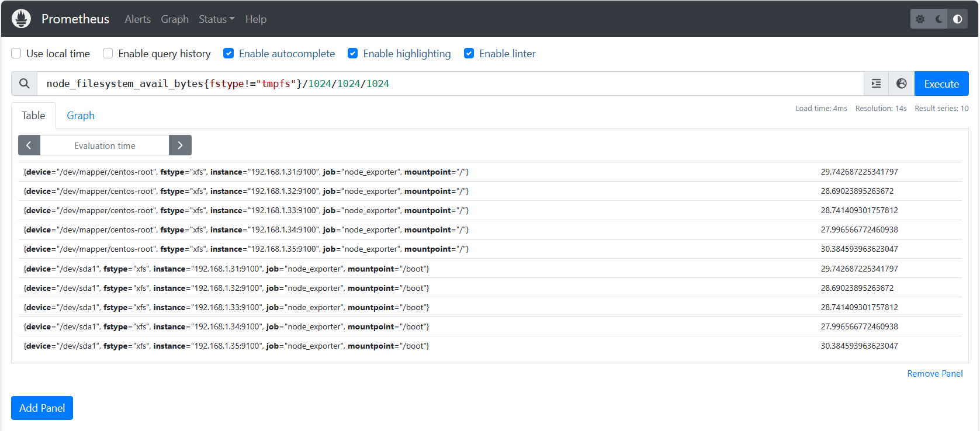Select /dev/sda1 series for instance 192.168.1.33:9100

point(227,307)
